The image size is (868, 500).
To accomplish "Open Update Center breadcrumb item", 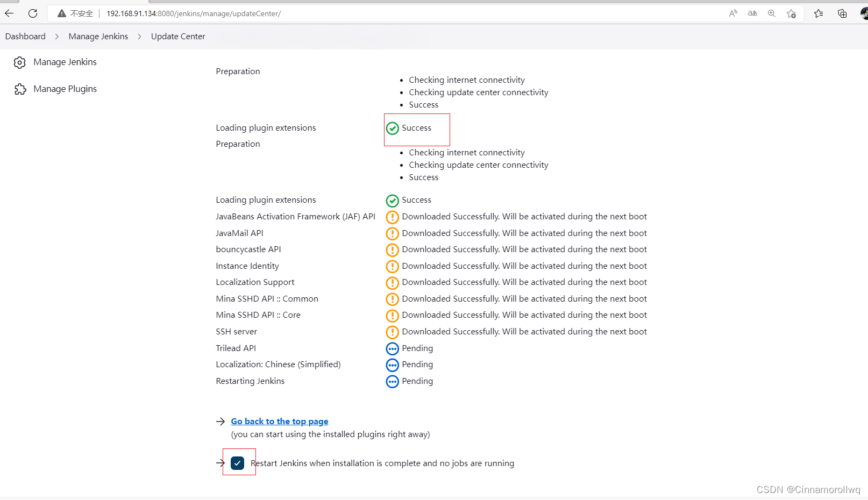I will tap(177, 36).
